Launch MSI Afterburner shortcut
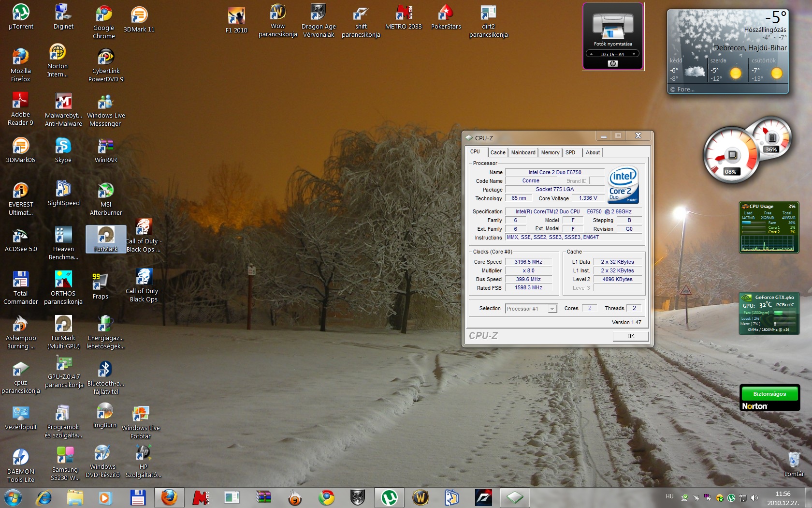Image resolution: width=812 pixels, height=508 pixels. (105, 198)
